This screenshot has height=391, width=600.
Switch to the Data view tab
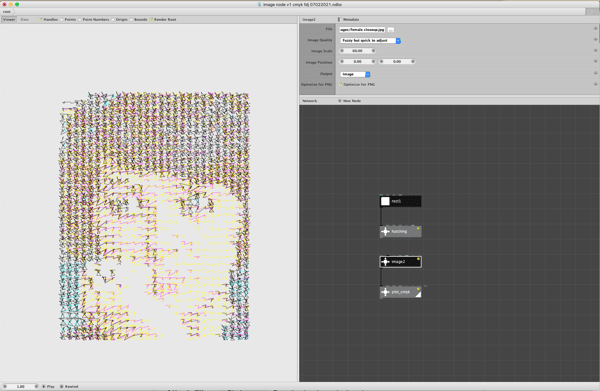(24, 20)
